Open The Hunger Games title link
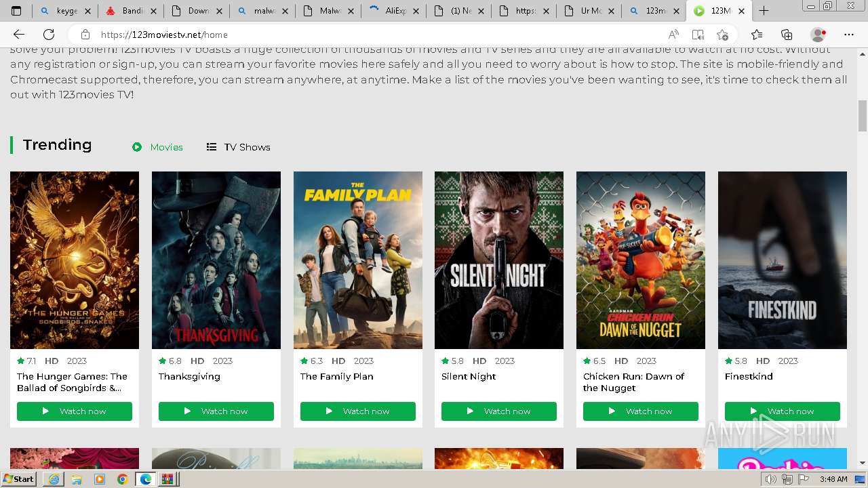Viewport: 868px width, 488px height. pyautogui.click(x=72, y=382)
